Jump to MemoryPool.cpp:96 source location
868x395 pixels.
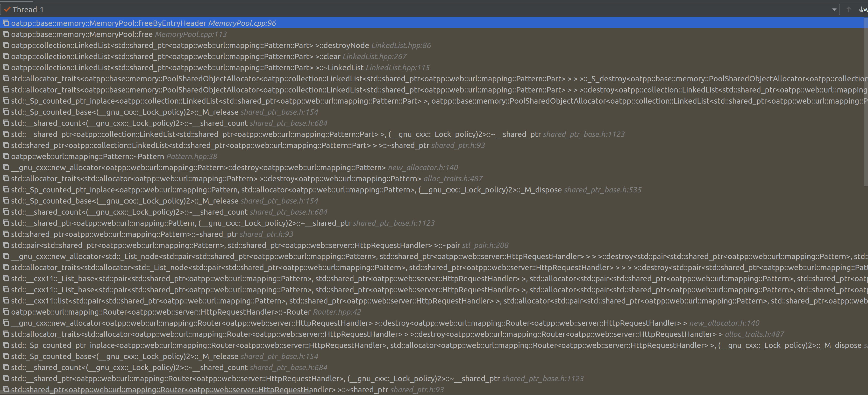pos(242,23)
